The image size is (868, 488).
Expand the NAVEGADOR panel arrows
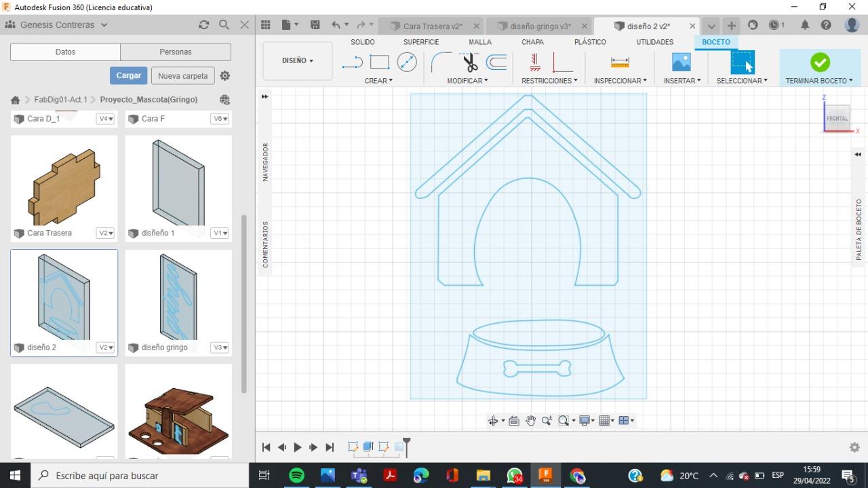pyautogui.click(x=264, y=96)
